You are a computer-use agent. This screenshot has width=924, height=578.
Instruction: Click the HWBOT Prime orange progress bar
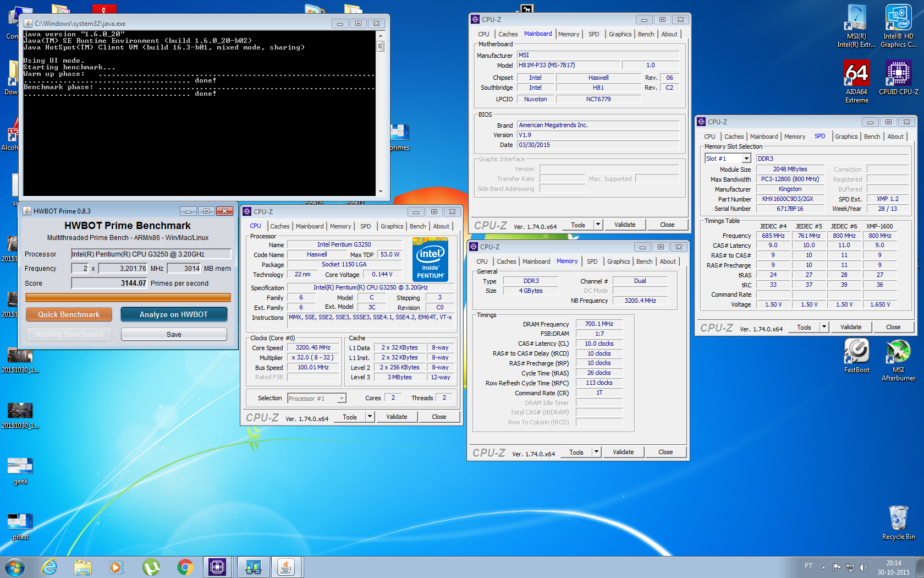(x=128, y=298)
